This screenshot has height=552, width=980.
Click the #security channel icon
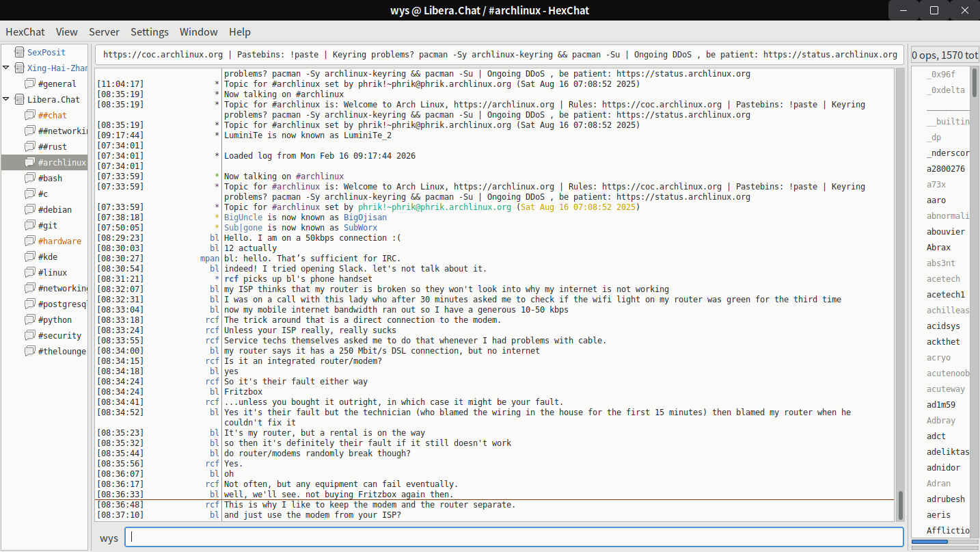29,335
